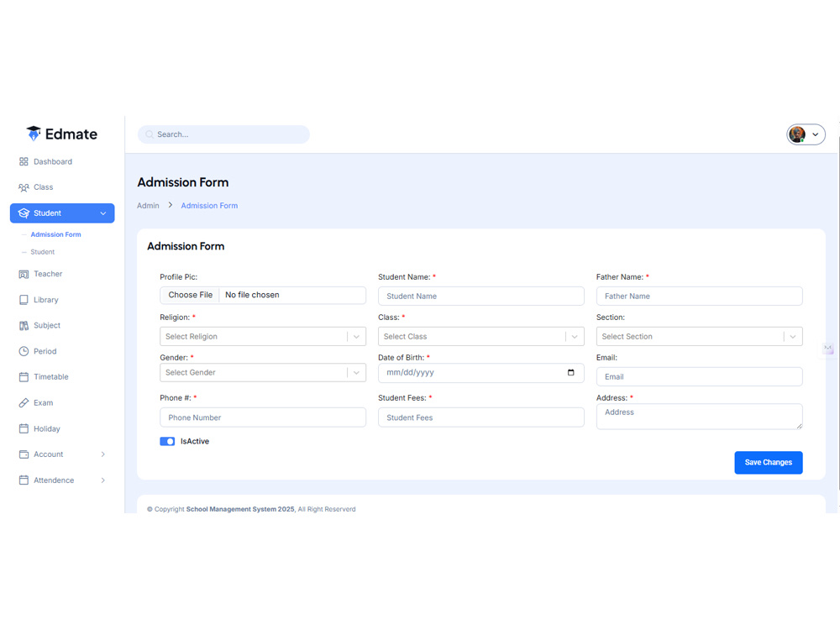Click the Timetable calendar icon
Image resolution: width=840 pixels, height=630 pixels.
(24, 377)
